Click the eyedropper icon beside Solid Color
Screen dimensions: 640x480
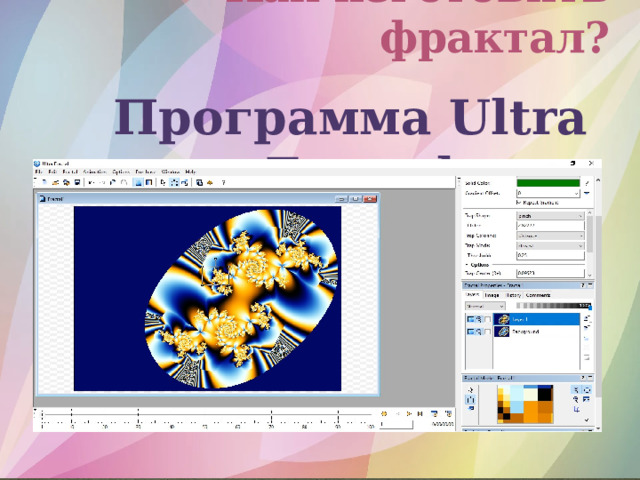pyautogui.click(x=587, y=183)
